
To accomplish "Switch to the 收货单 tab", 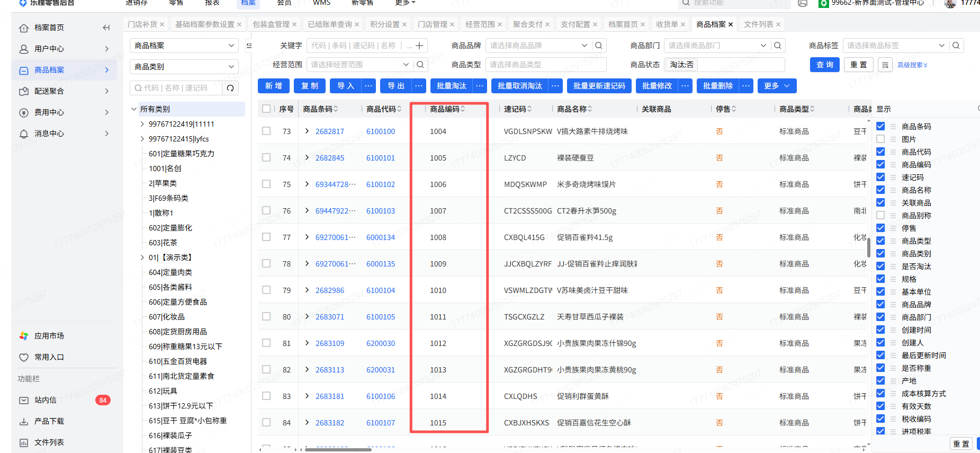I will [x=667, y=24].
